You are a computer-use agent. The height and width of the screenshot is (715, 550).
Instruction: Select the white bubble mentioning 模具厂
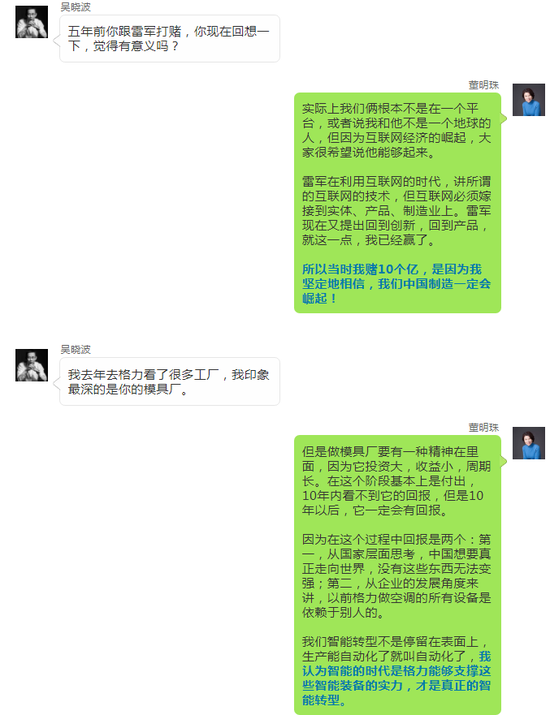tap(169, 382)
